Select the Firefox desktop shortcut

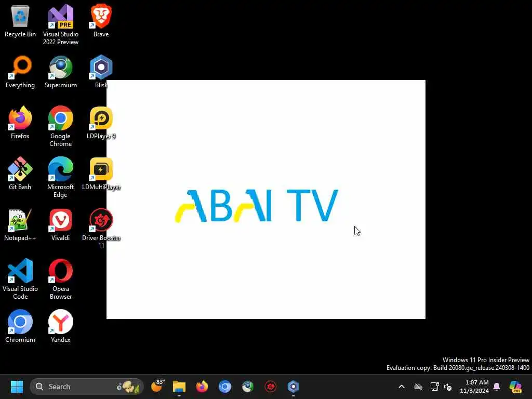coord(20,123)
